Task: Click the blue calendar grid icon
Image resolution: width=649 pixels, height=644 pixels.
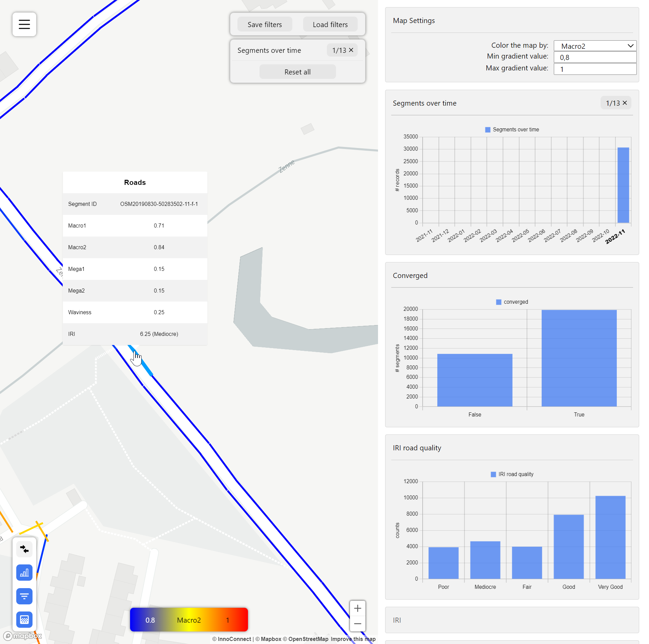Action: point(24,620)
